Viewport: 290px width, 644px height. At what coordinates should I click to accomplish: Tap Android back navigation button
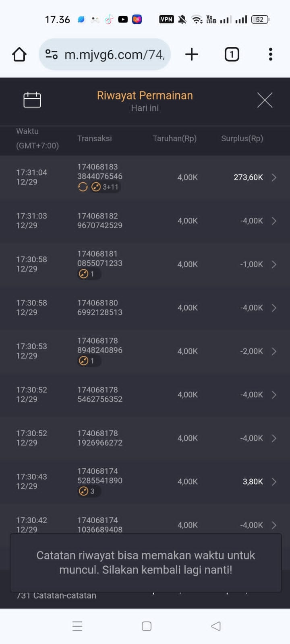coord(216,626)
